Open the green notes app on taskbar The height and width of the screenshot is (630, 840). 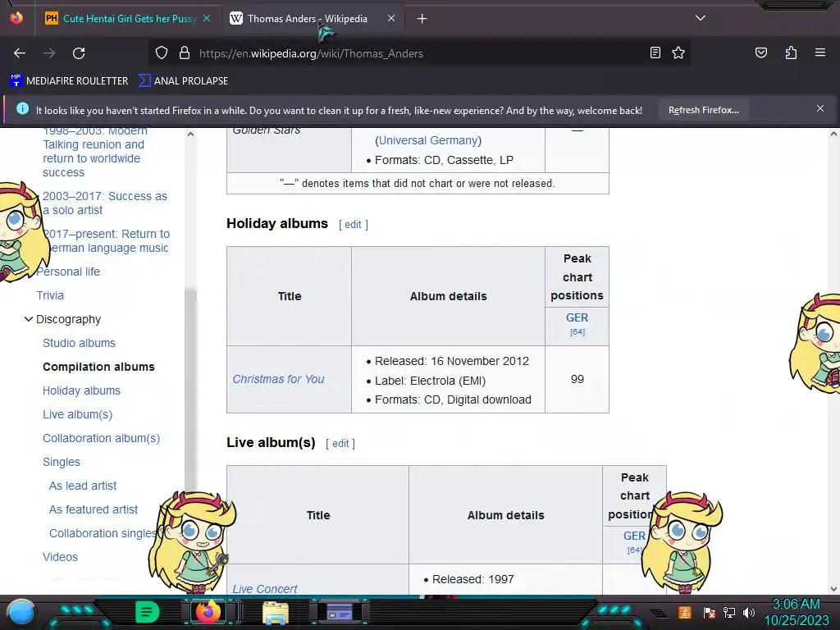pos(147,612)
